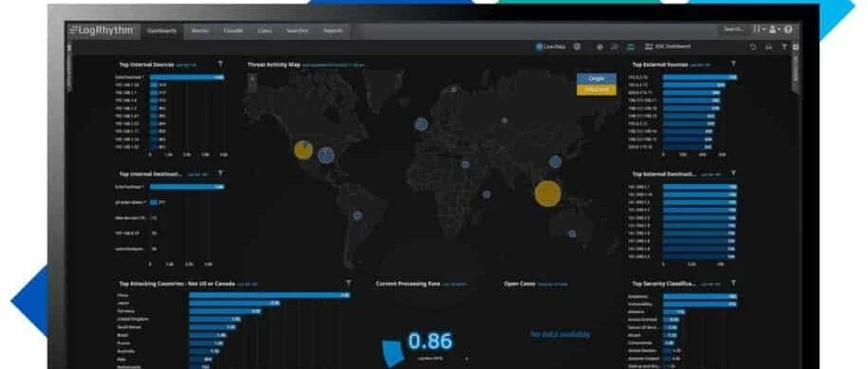868x369 pixels.
Task: Click the top-right Search field
Action: pyautogui.click(x=734, y=29)
